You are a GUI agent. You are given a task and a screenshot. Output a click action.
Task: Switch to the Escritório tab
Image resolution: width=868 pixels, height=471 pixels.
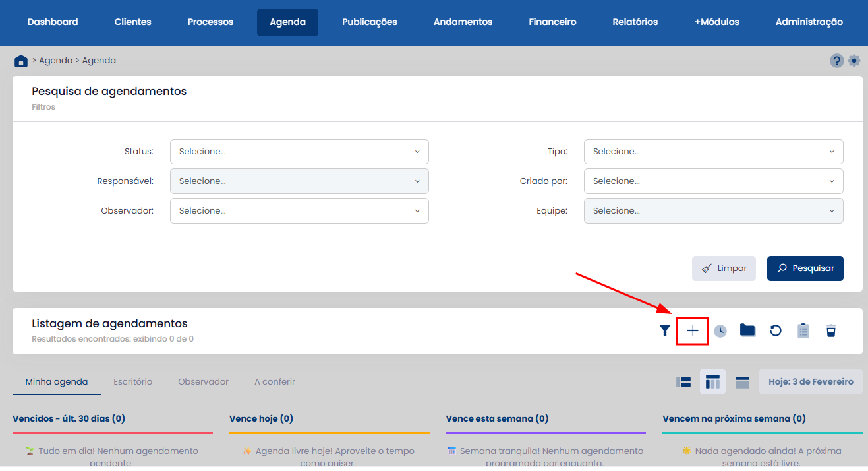(x=132, y=381)
